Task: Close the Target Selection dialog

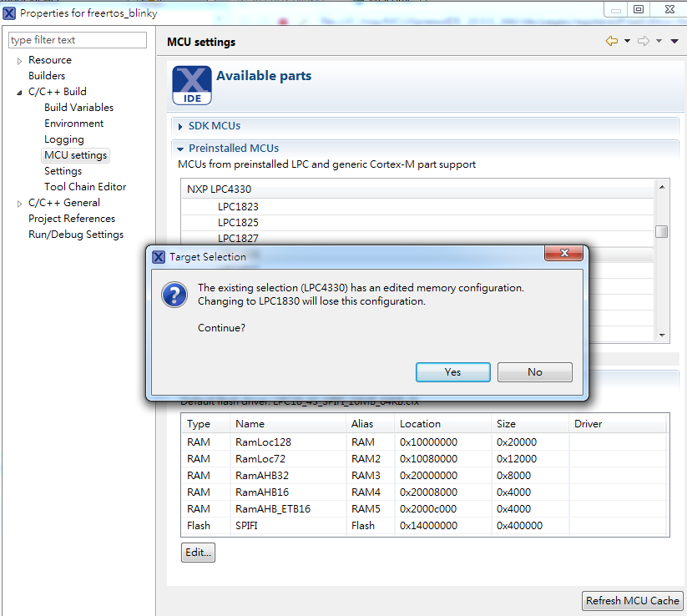Action: (564, 253)
